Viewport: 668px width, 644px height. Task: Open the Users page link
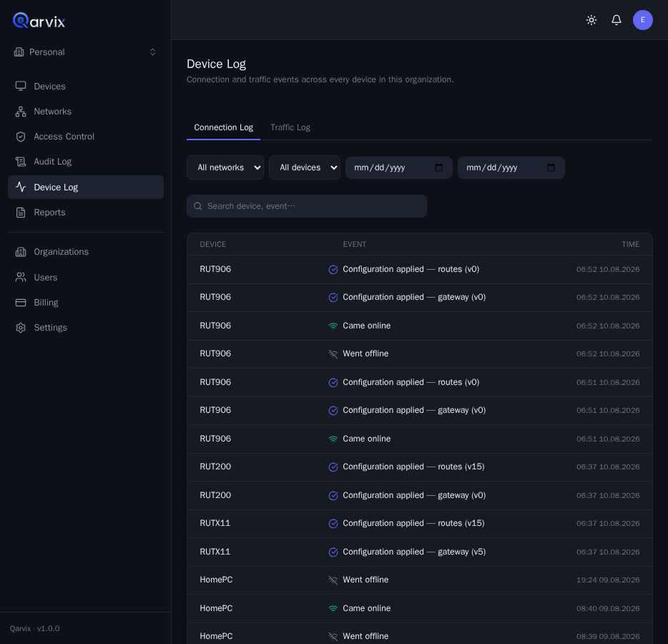point(86,278)
